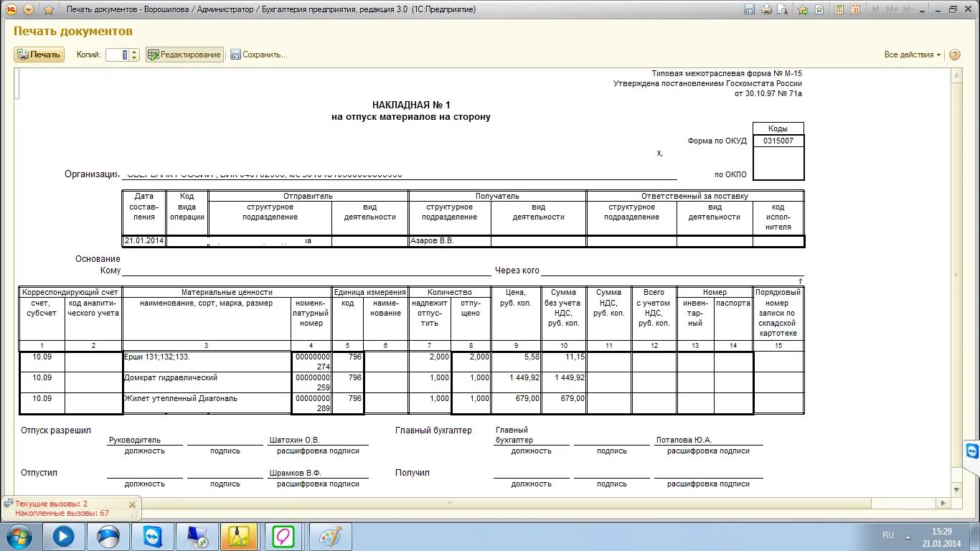Open the blue sphere browser taskbar icon

click(x=108, y=537)
